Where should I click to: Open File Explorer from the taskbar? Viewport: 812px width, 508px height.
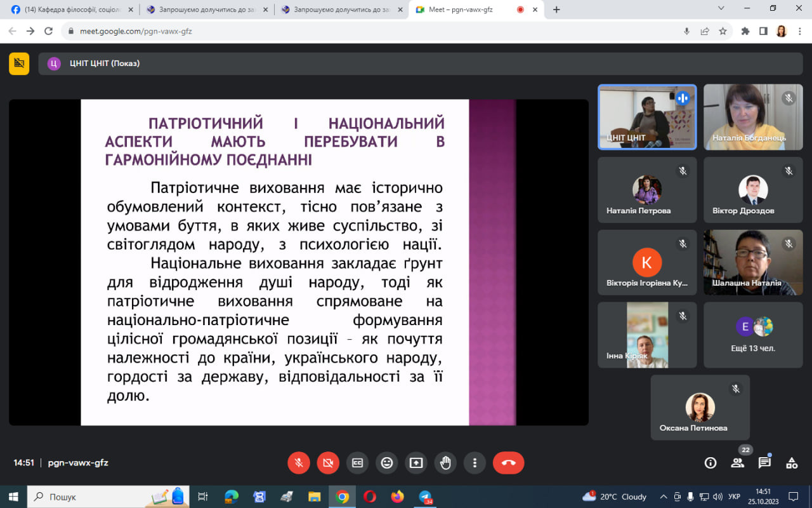314,497
